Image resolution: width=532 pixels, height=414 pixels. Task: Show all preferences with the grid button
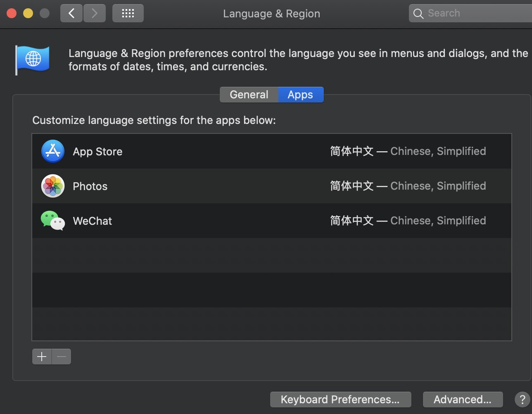[128, 13]
